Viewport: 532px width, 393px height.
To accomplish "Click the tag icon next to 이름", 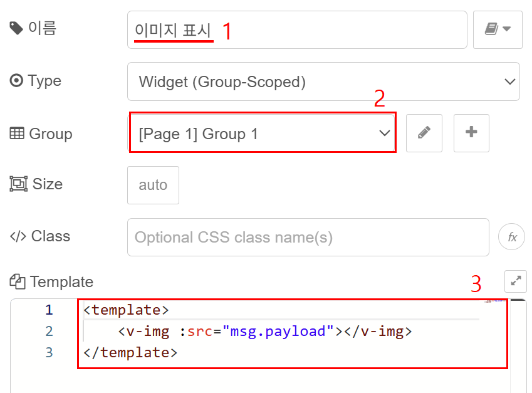I will (16, 28).
